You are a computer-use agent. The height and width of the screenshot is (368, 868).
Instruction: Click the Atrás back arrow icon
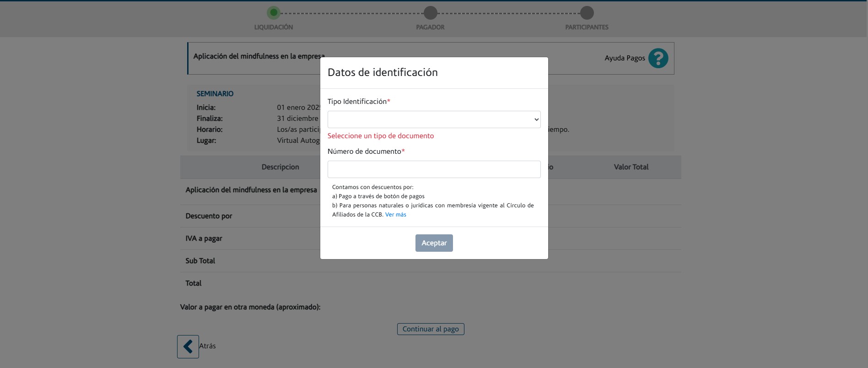click(x=188, y=346)
